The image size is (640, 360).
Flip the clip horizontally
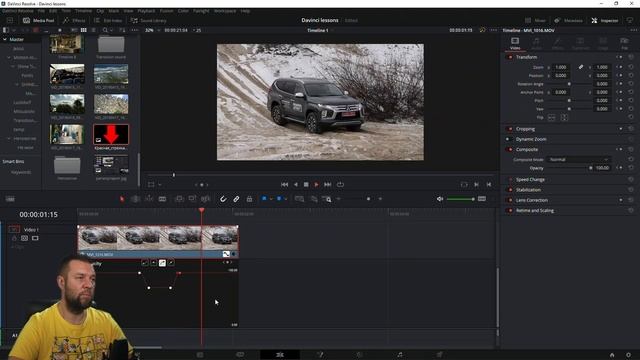point(551,118)
